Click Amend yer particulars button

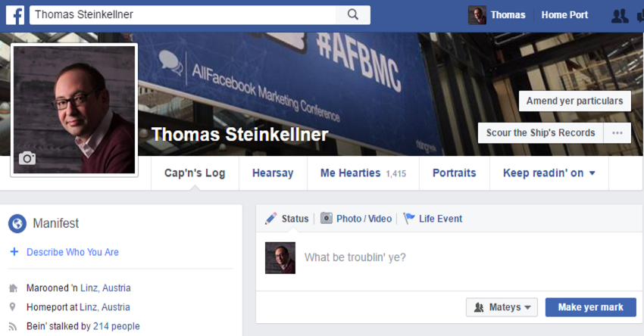(574, 101)
